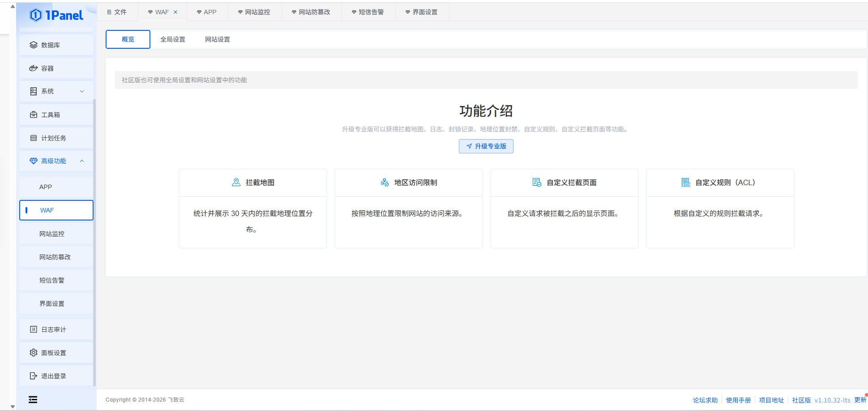Screen dimensions: 868x411
Task: Click the logout icon in the sidebar
Action: [x=34, y=376]
